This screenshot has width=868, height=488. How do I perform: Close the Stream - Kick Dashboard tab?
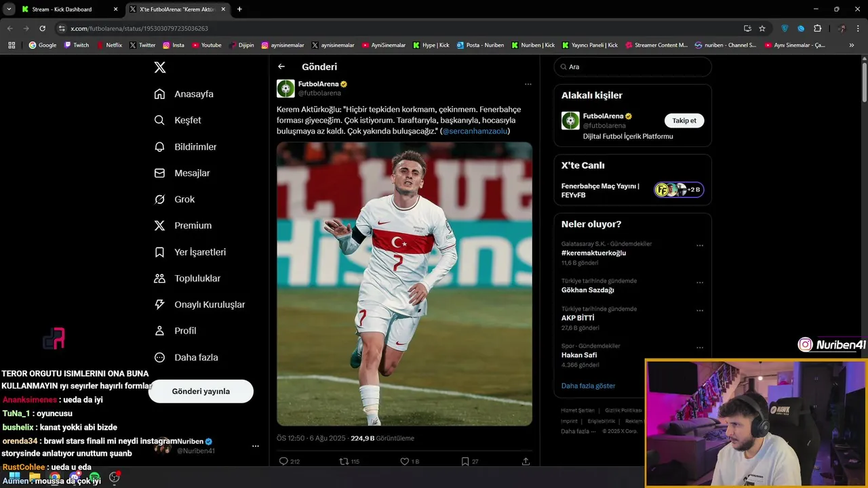pyautogui.click(x=115, y=9)
